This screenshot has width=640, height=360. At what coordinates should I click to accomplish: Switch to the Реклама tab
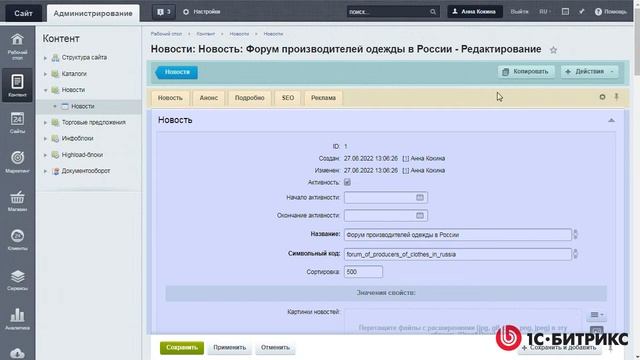point(323,98)
